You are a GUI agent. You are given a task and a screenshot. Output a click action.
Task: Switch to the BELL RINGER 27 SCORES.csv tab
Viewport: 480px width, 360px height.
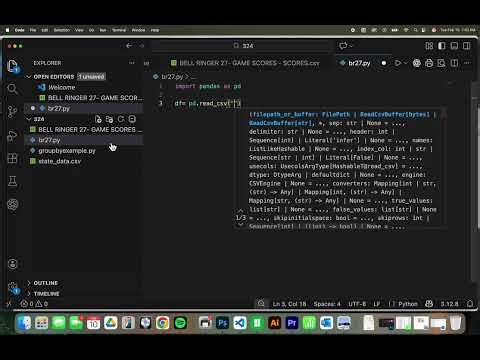click(245, 63)
